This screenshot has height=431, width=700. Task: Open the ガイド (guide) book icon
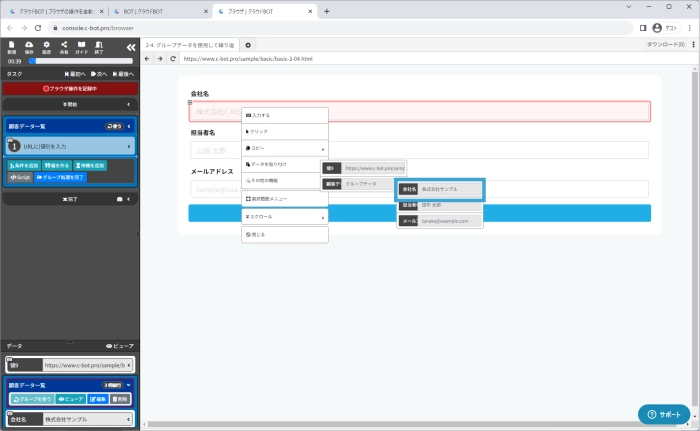click(81, 46)
